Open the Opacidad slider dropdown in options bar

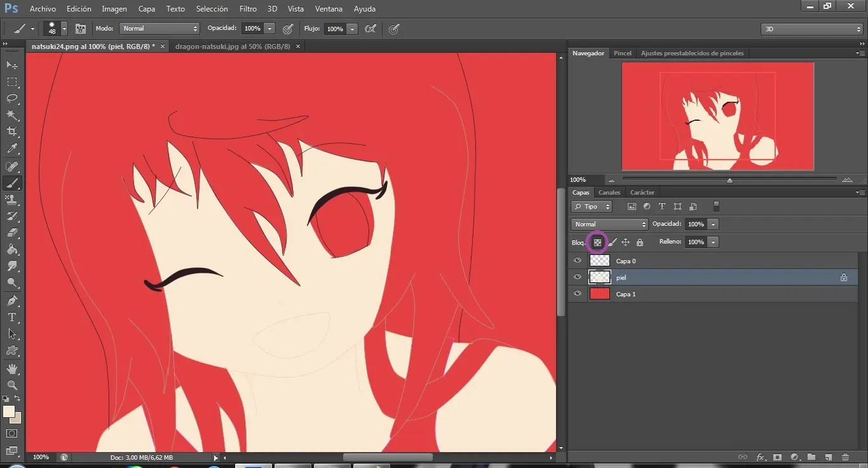click(x=270, y=29)
